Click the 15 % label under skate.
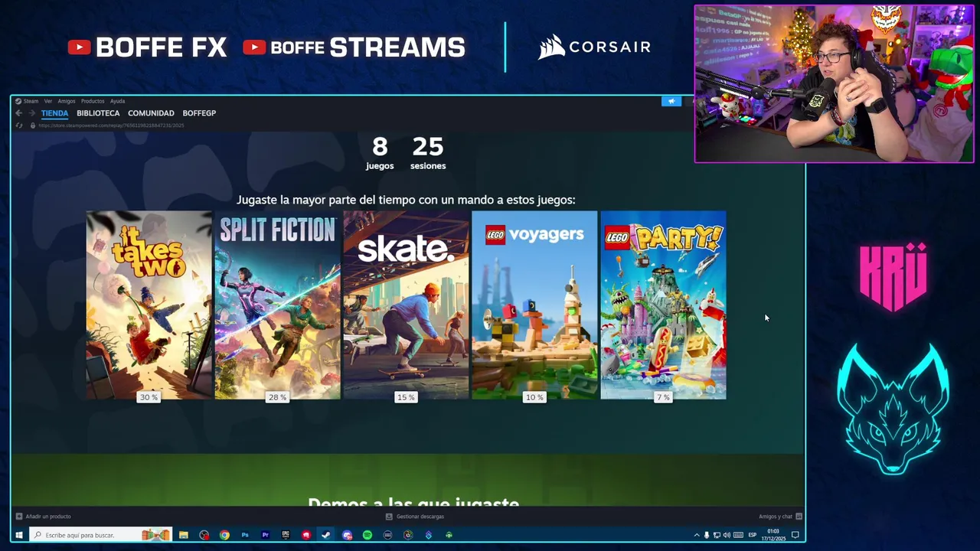This screenshot has width=980, height=551. tap(406, 397)
